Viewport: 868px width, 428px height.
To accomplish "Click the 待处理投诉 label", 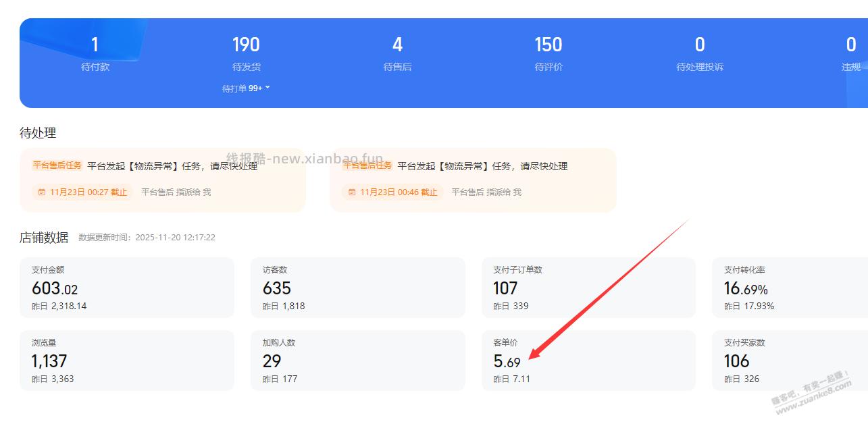I will click(700, 67).
